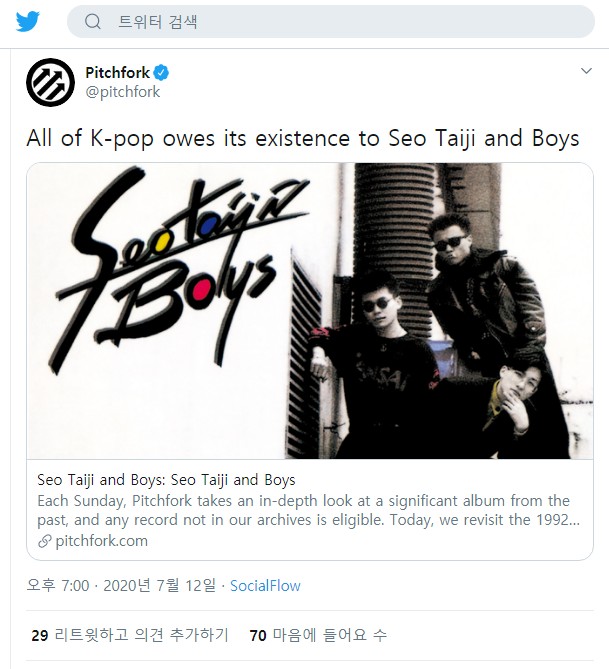Focus the 트위터 검색 search field
Viewport: 609px width, 669px height.
click(331, 21)
